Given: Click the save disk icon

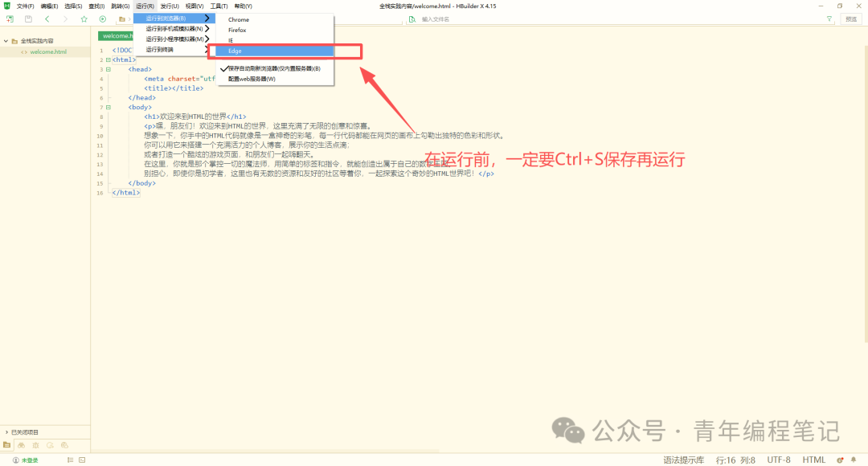Looking at the screenshot, I should pyautogui.click(x=28, y=18).
